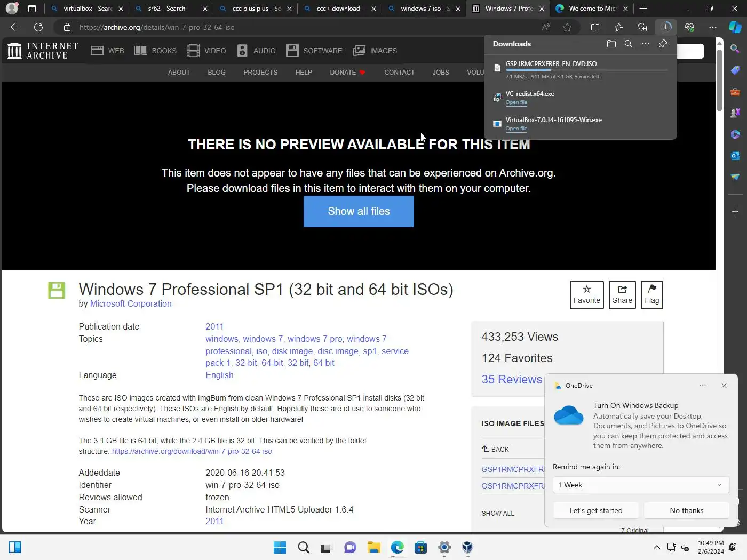This screenshot has height=560, width=747.
Task: Open the BOOKS section menu
Action: 155,51
